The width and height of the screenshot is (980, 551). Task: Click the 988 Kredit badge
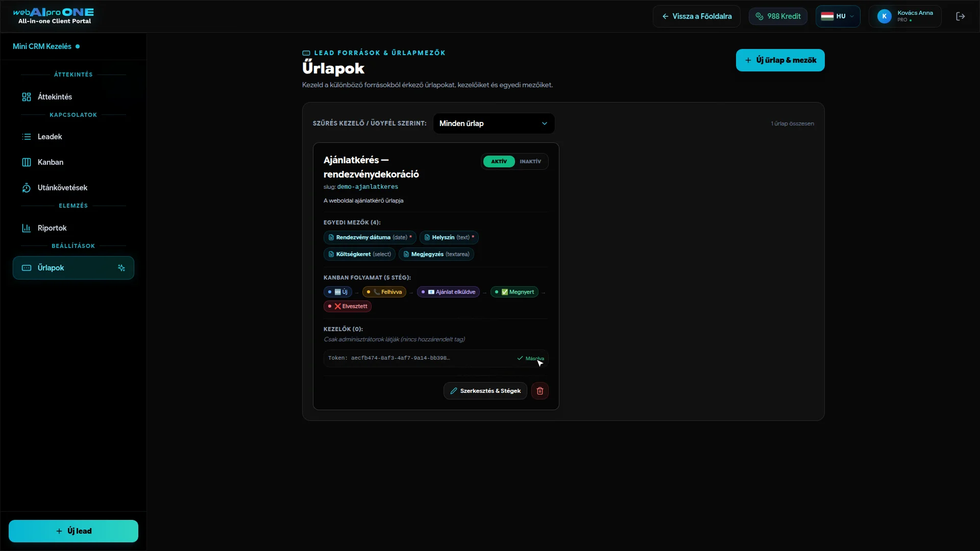pos(778,16)
